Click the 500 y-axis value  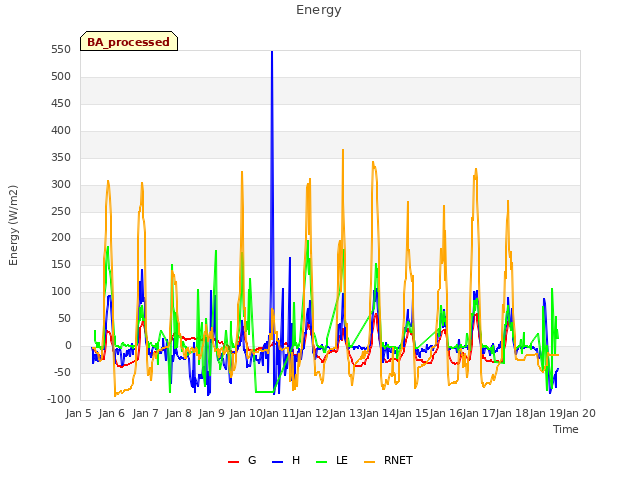coord(61,77)
